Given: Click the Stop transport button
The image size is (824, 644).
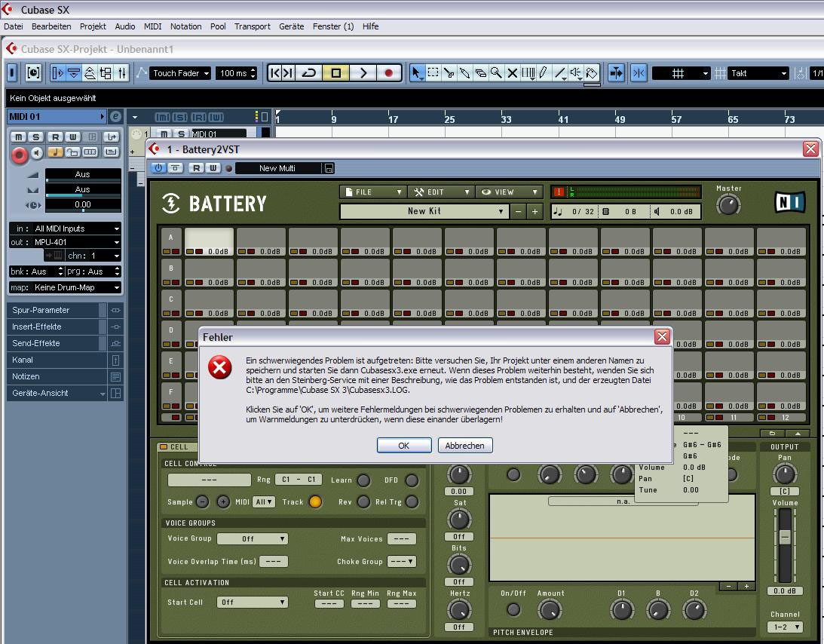Looking at the screenshot, I should tap(335, 73).
